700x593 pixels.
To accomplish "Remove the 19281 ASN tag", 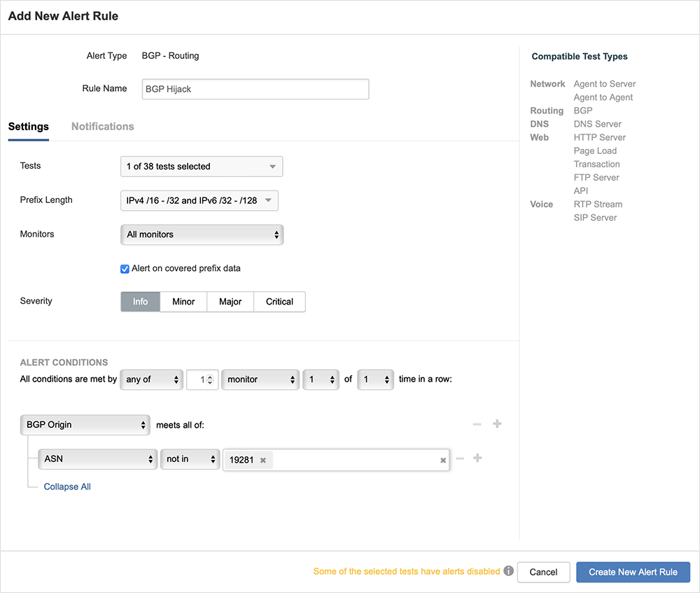I will pos(263,460).
